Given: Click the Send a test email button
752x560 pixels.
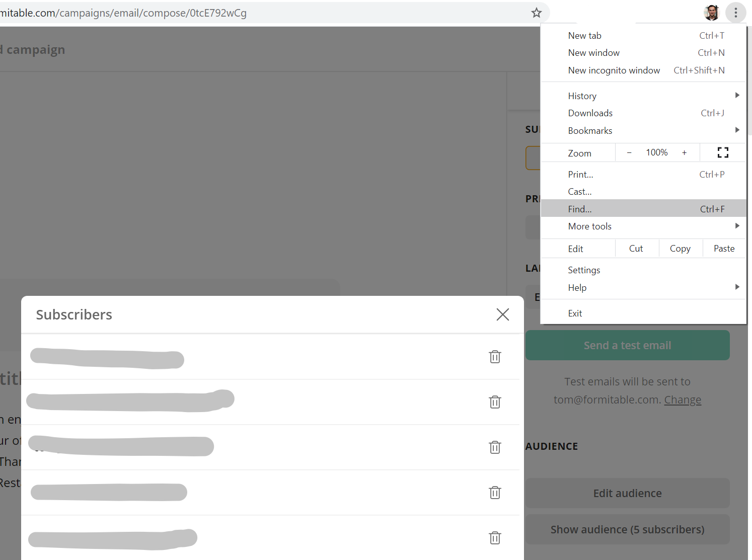Looking at the screenshot, I should point(627,345).
